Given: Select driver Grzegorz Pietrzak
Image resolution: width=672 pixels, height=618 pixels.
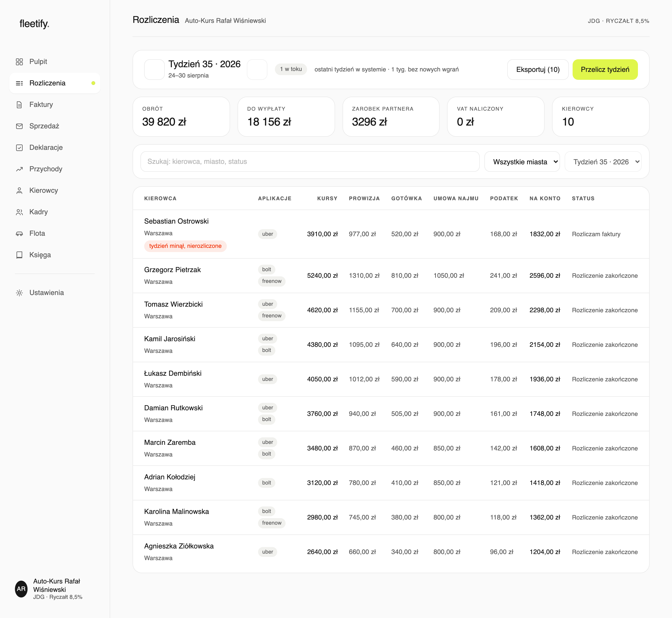Looking at the screenshot, I should [172, 270].
